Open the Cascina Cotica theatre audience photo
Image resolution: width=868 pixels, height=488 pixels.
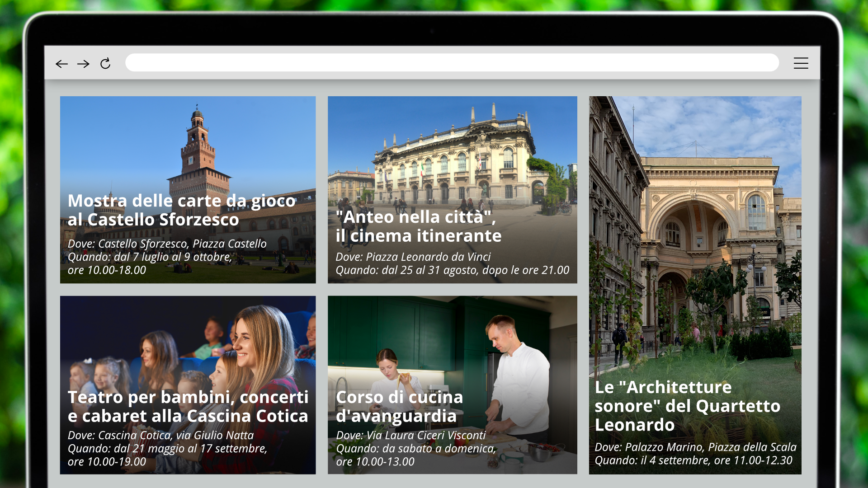(x=188, y=343)
